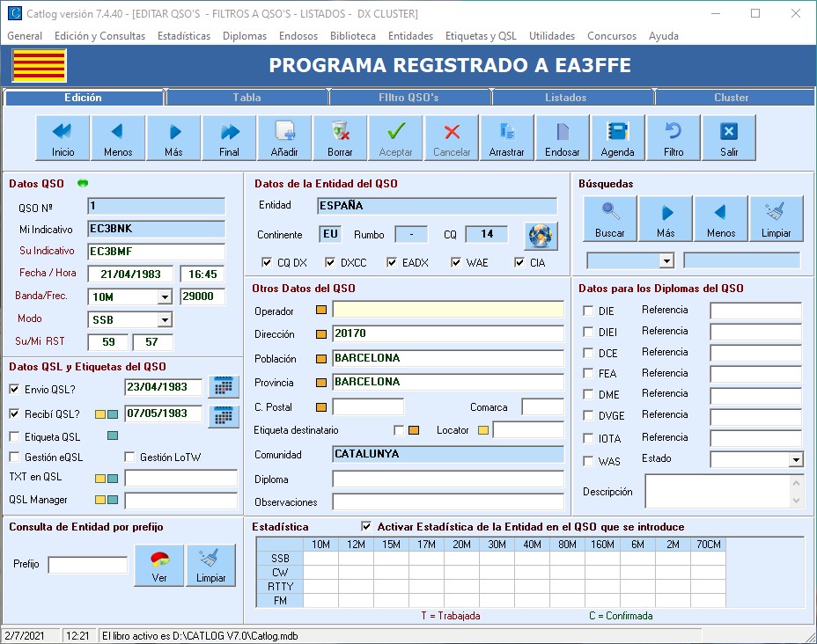Click the Descripción text area

pos(718,491)
